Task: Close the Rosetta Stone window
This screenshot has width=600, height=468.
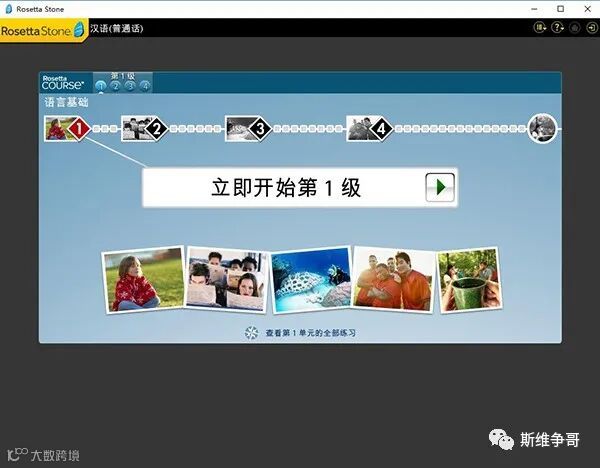Action: click(588, 9)
